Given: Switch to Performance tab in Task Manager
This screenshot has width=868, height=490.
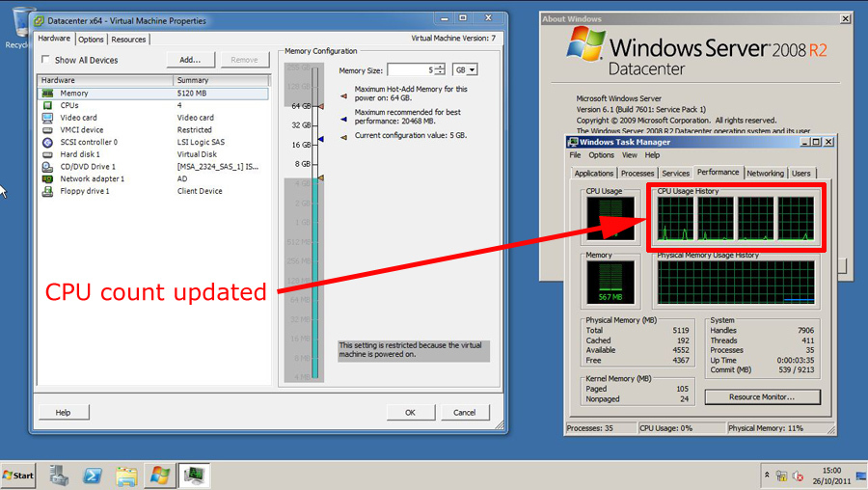Looking at the screenshot, I should click(718, 173).
